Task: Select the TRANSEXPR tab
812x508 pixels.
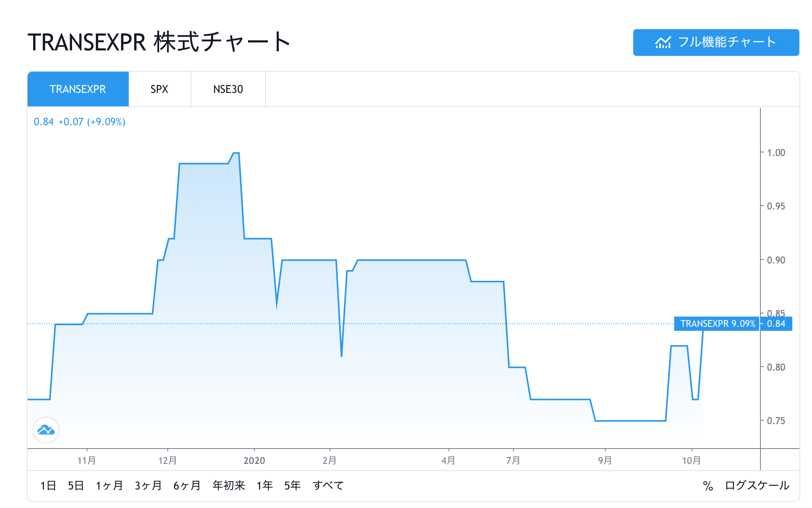Action: pos(78,89)
